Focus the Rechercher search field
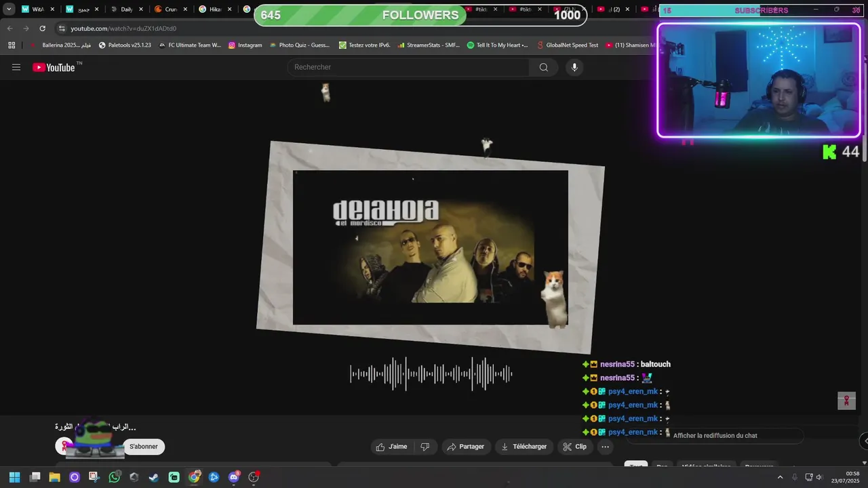This screenshot has width=868, height=488. coord(409,67)
